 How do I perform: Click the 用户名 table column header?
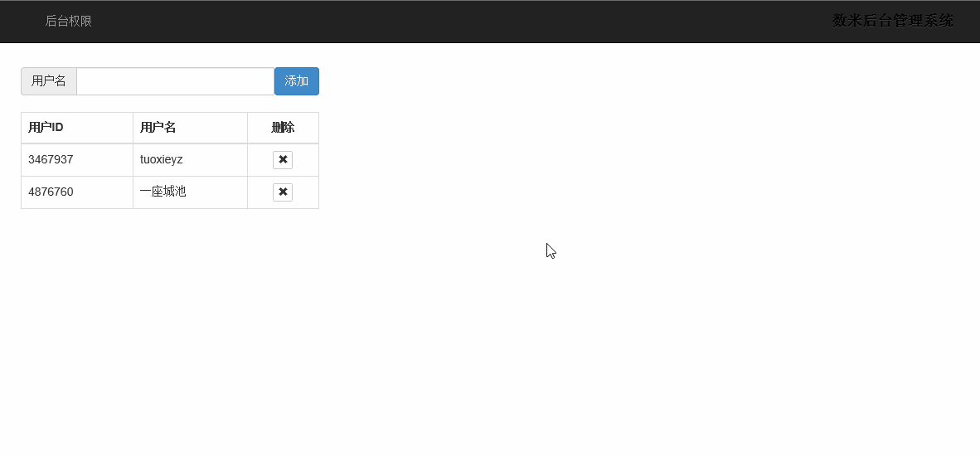click(190, 129)
